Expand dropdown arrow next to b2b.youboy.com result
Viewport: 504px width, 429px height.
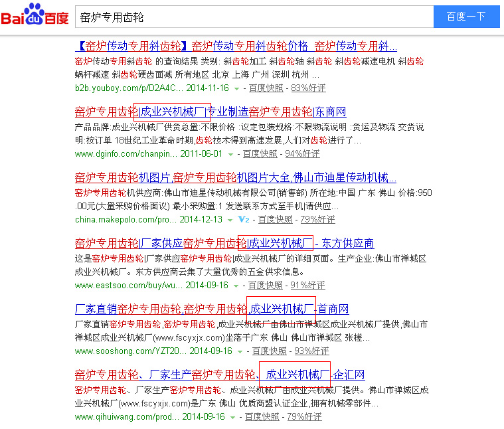click(x=237, y=89)
